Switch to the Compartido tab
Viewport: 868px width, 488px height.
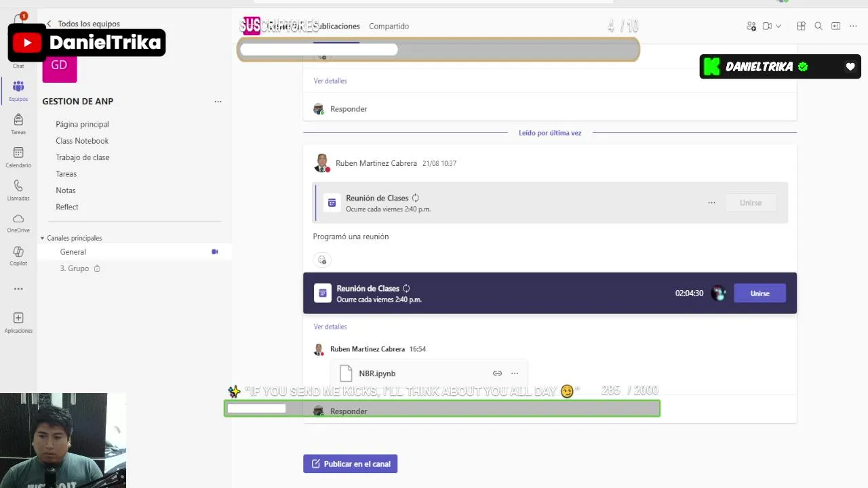pos(389,26)
